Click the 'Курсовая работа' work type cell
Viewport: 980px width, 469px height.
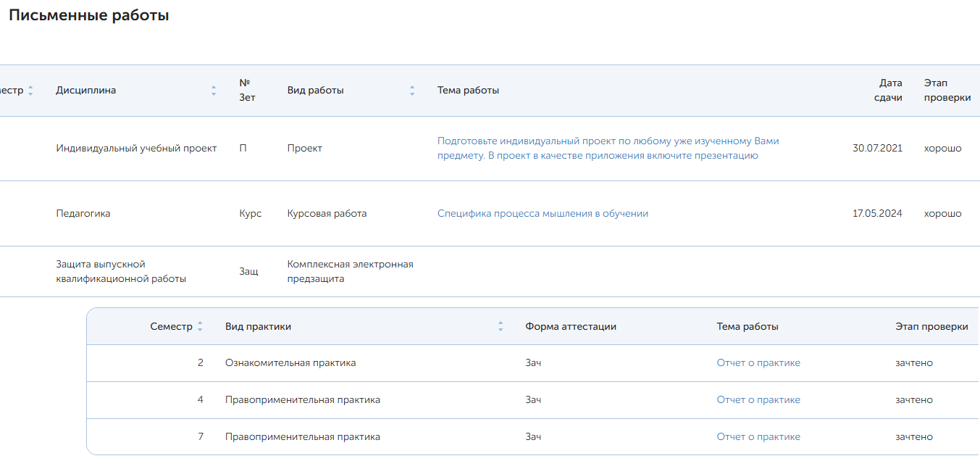coord(327,214)
